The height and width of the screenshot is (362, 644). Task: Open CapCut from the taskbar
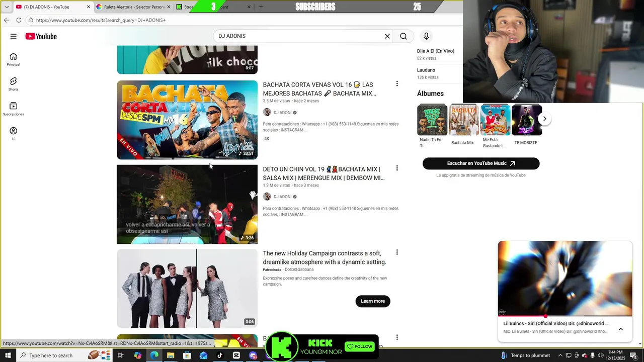click(x=236, y=355)
